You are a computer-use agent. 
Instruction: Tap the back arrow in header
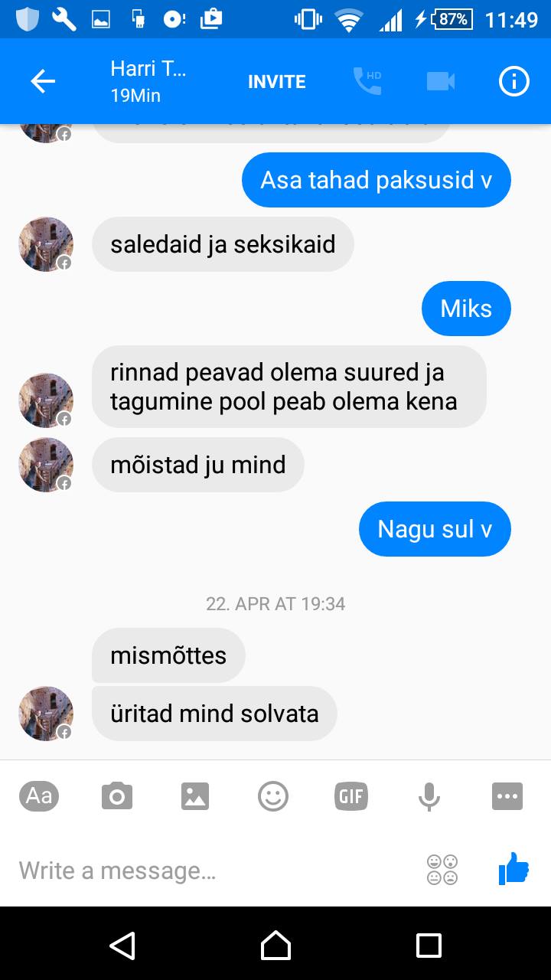(x=43, y=81)
